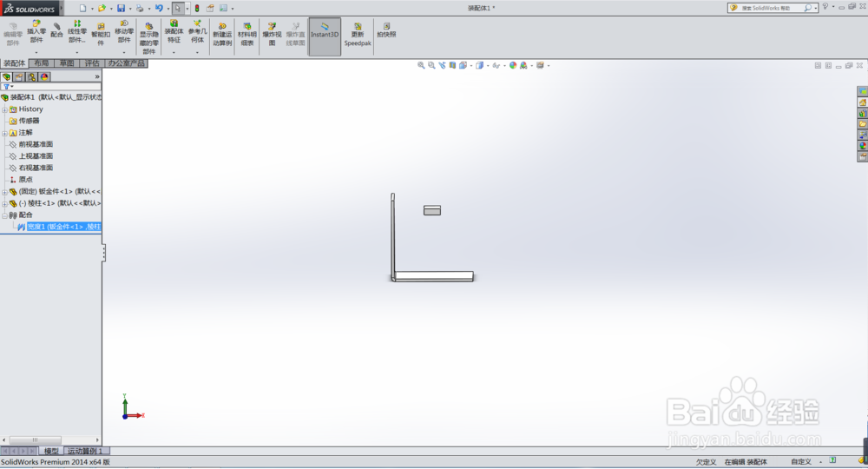This screenshot has height=469, width=868.
Task: Save the assembly with the floppy icon
Action: [122, 9]
